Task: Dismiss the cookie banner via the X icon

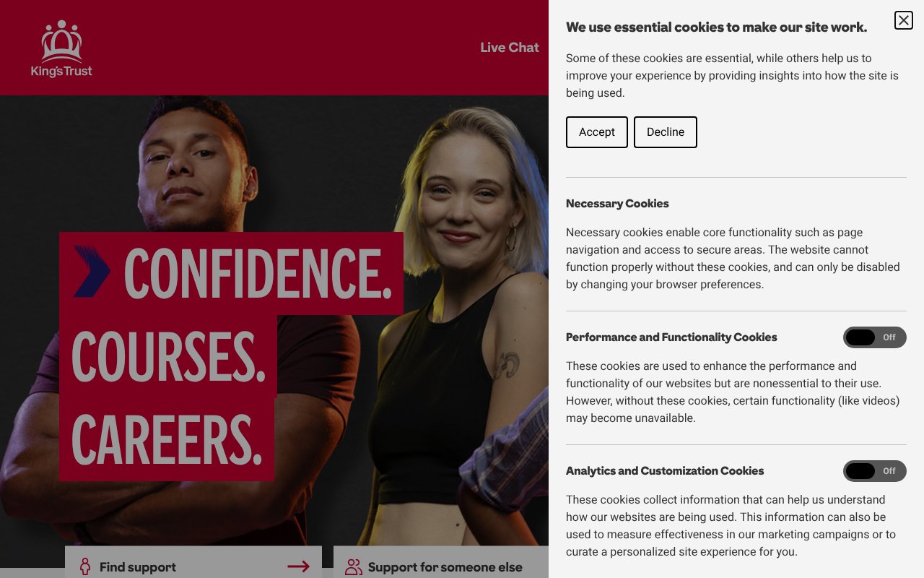Action: (x=903, y=20)
